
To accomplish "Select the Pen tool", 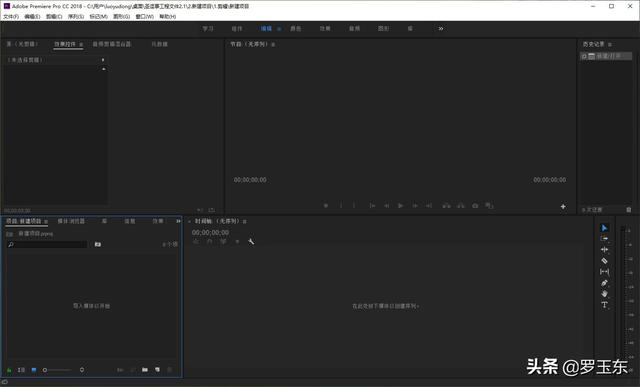I will click(604, 282).
